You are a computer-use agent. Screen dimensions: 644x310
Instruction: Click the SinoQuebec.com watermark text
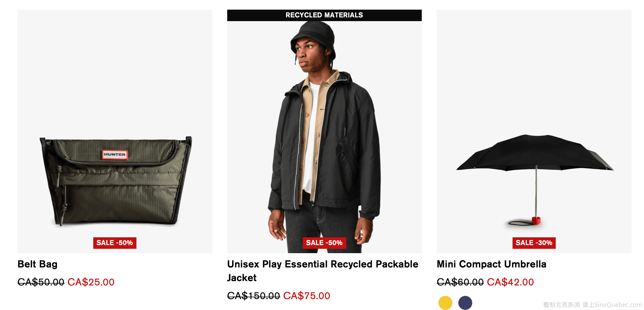pyautogui.click(x=618, y=305)
